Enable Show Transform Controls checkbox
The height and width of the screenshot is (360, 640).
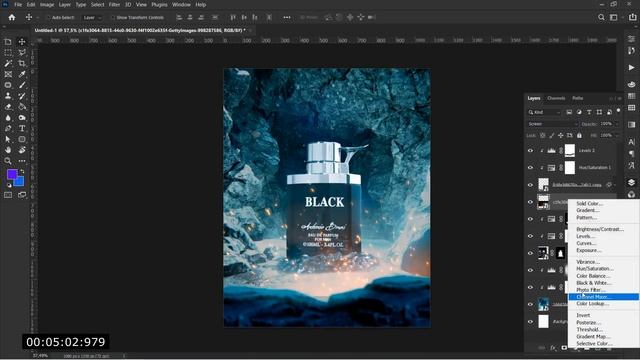113,18
